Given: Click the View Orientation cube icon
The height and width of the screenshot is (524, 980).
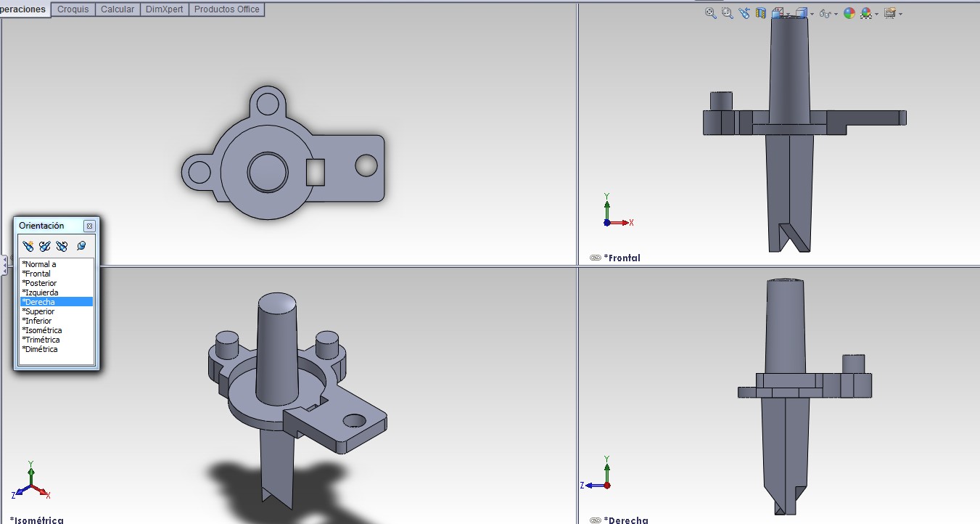Looking at the screenshot, I should click(777, 13).
